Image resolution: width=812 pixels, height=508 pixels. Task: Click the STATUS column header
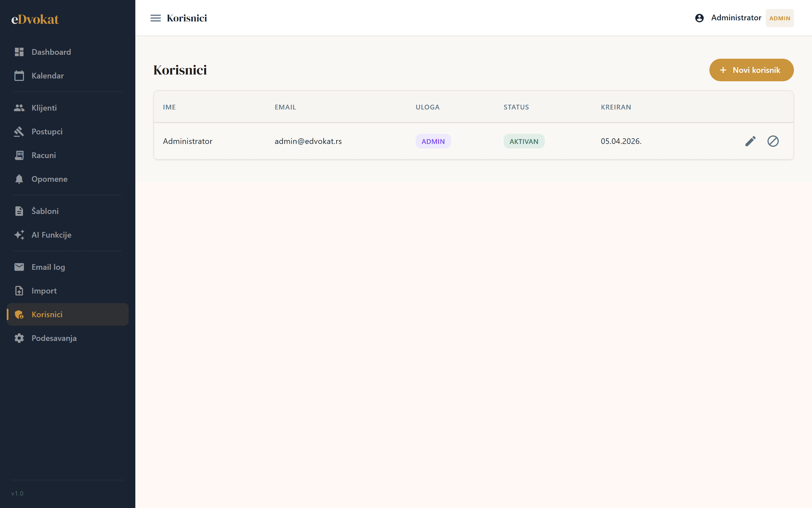pos(516,107)
